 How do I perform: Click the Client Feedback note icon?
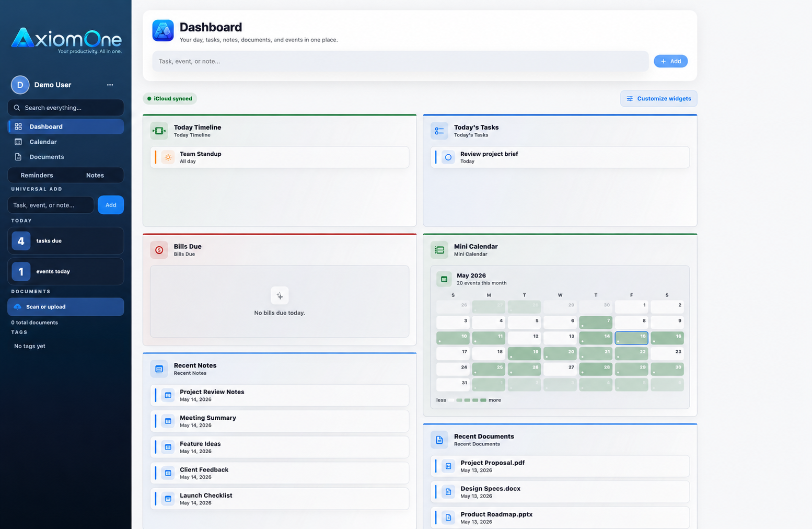[x=168, y=473]
